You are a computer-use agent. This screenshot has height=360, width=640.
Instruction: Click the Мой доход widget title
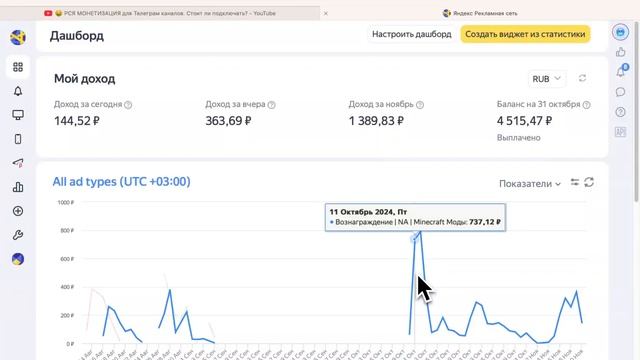(84, 79)
